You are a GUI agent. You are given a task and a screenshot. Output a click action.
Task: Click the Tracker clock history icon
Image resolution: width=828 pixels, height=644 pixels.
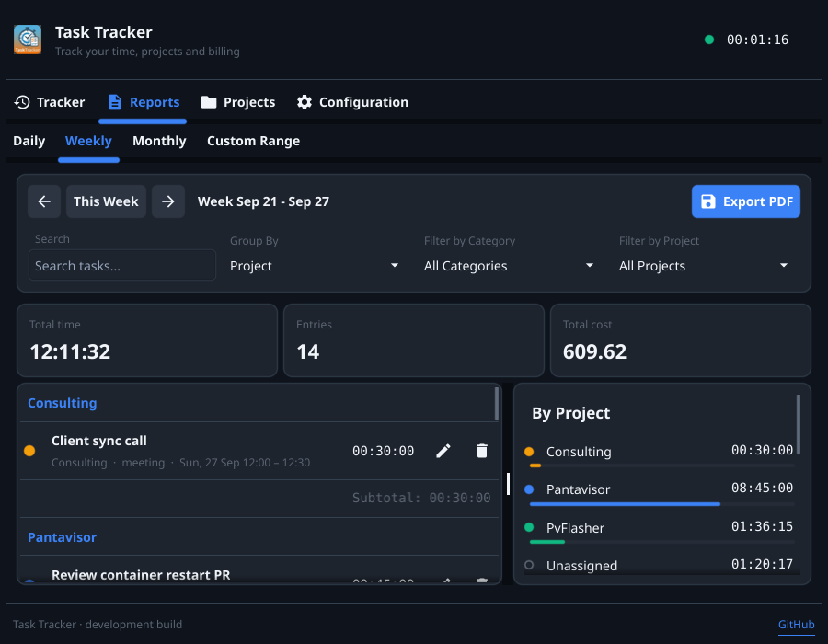coord(22,102)
